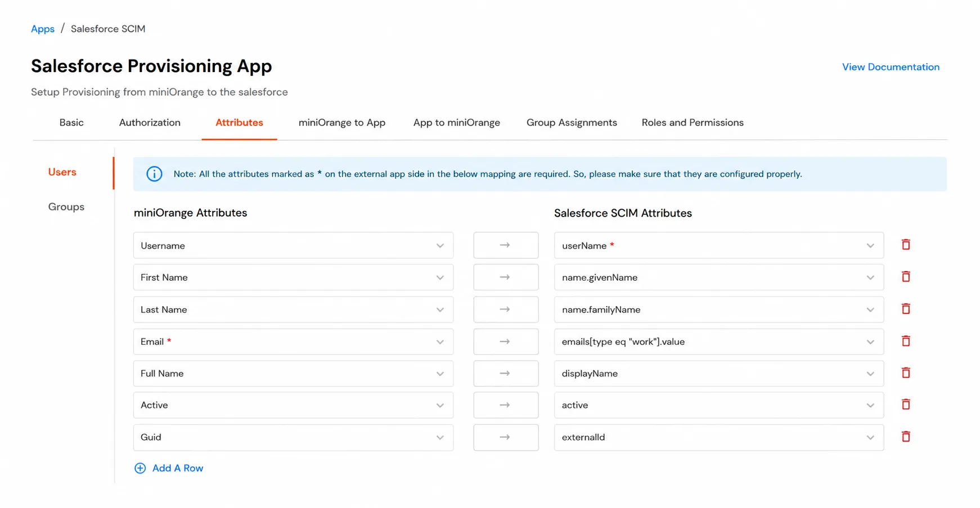
Task: Click arrow button in Last Name row
Action: point(506,309)
